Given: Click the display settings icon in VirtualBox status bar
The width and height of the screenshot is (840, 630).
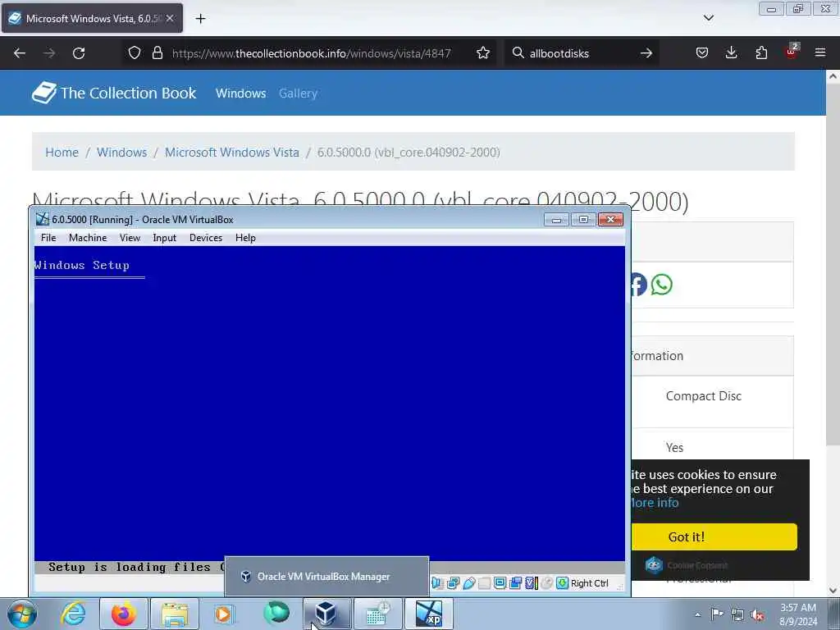Looking at the screenshot, I should pos(500,583).
